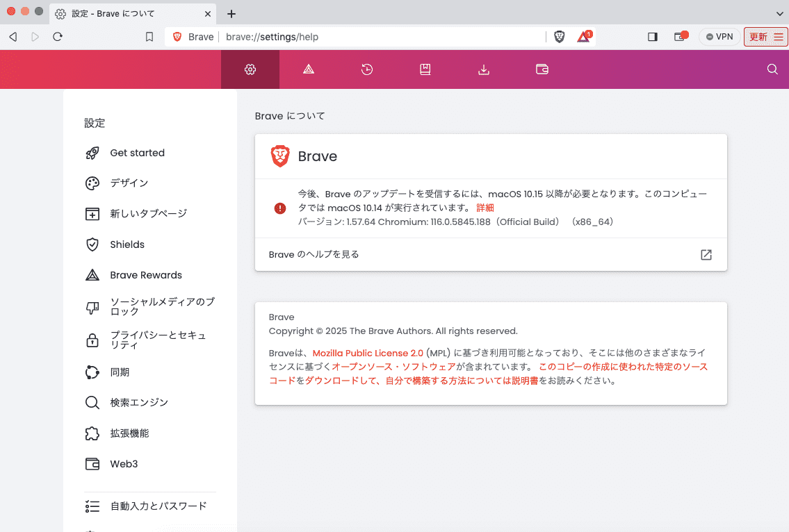Screen dimensions: 789x532
Task: Open a new tab with plus button
Action: (x=231, y=14)
